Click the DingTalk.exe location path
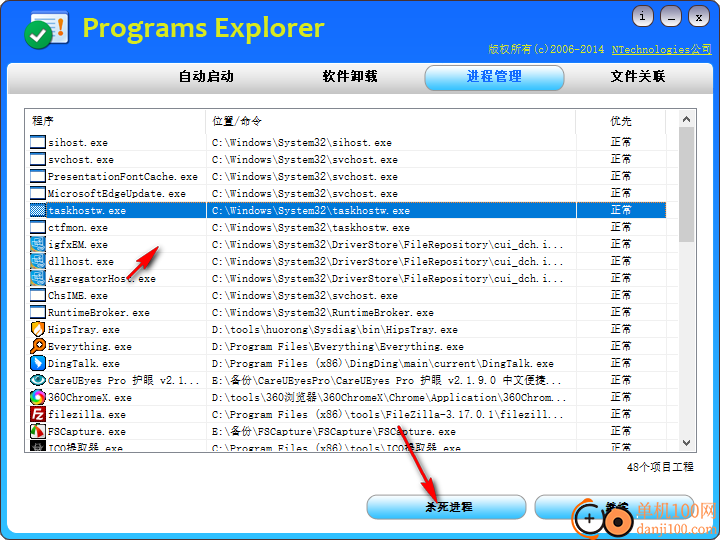The height and width of the screenshot is (540, 720). click(x=383, y=363)
